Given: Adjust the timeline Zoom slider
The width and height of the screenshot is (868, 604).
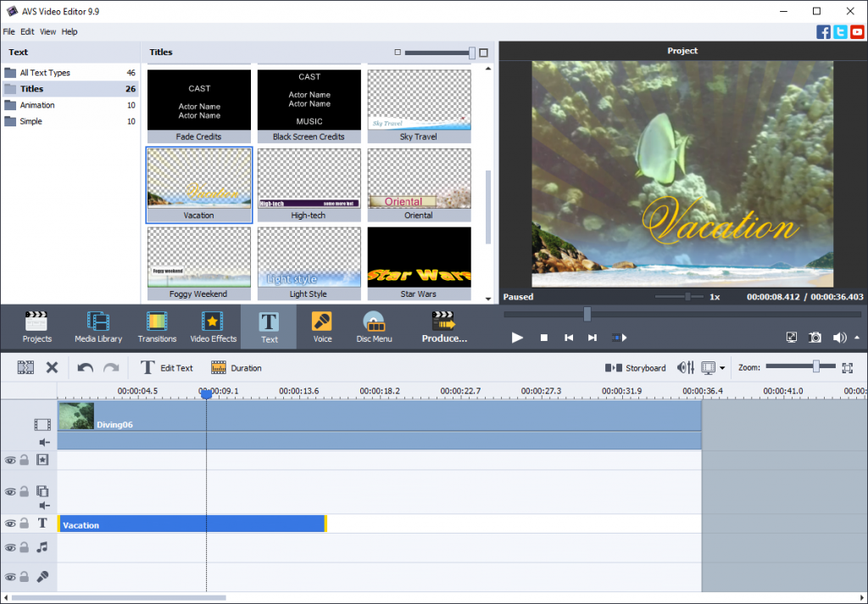Looking at the screenshot, I should point(815,366).
